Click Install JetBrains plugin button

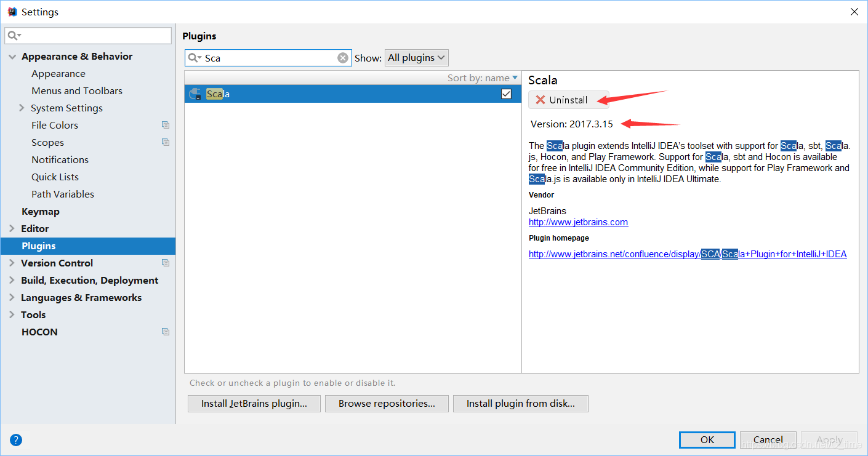tap(254, 404)
